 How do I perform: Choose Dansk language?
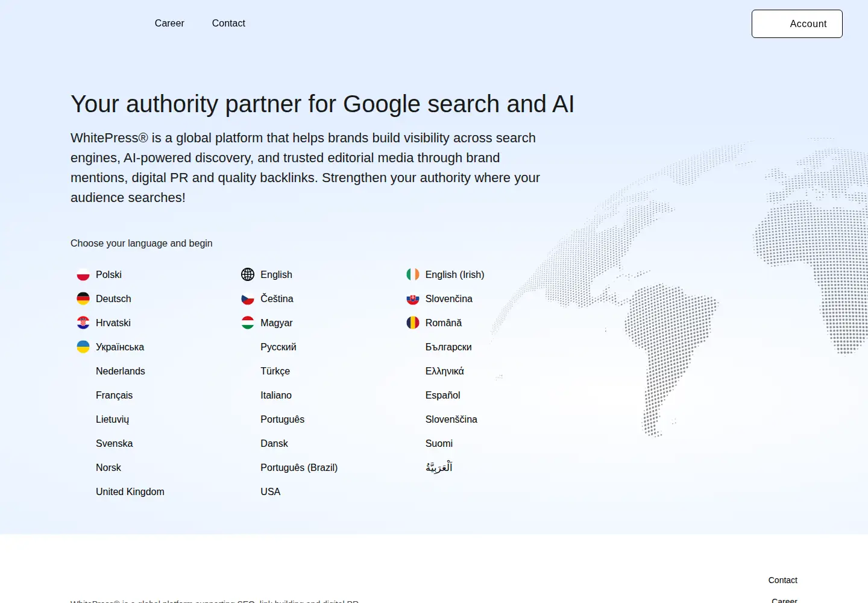[274, 443]
